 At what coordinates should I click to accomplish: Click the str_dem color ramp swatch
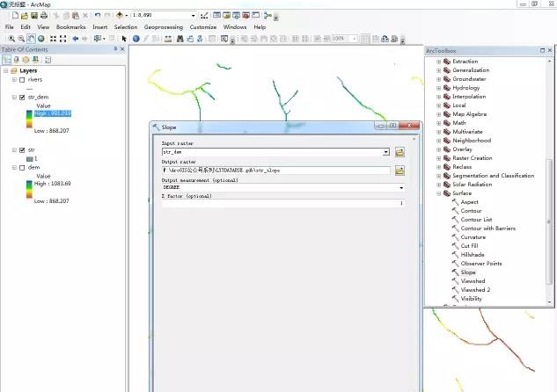coord(29,119)
